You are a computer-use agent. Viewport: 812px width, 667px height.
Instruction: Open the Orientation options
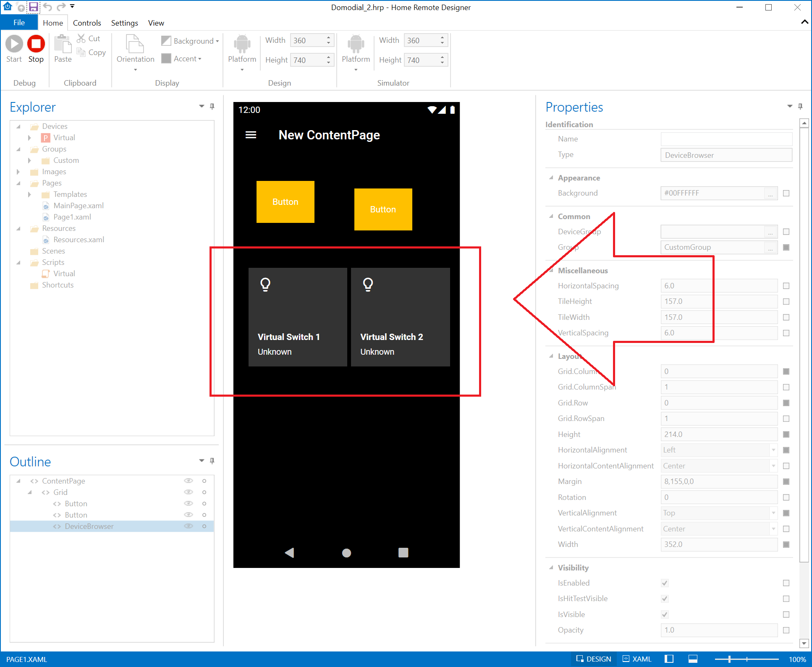coord(135,52)
